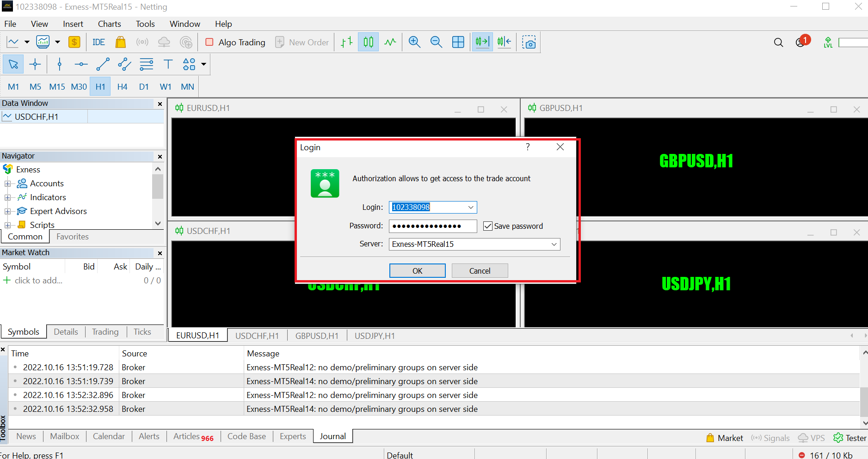Image resolution: width=868 pixels, height=459 pixels.
Task: Open the Login account dropdown
Action: 471,207
